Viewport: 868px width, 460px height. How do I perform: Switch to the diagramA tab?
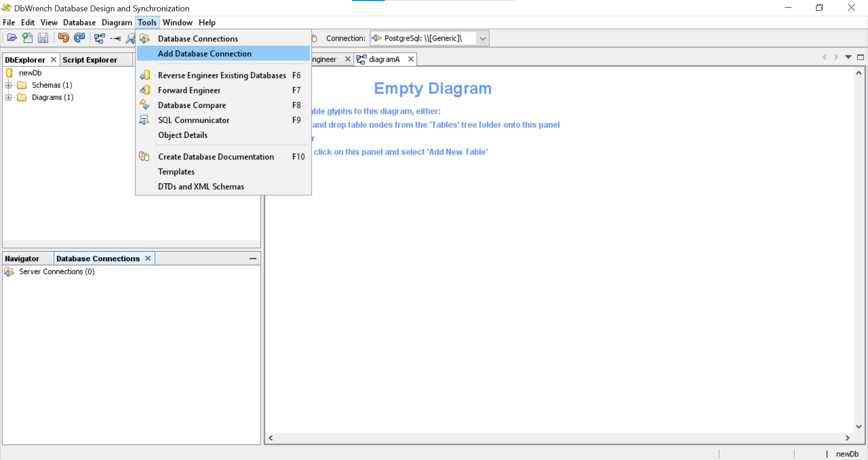click(x=384, y=59)
